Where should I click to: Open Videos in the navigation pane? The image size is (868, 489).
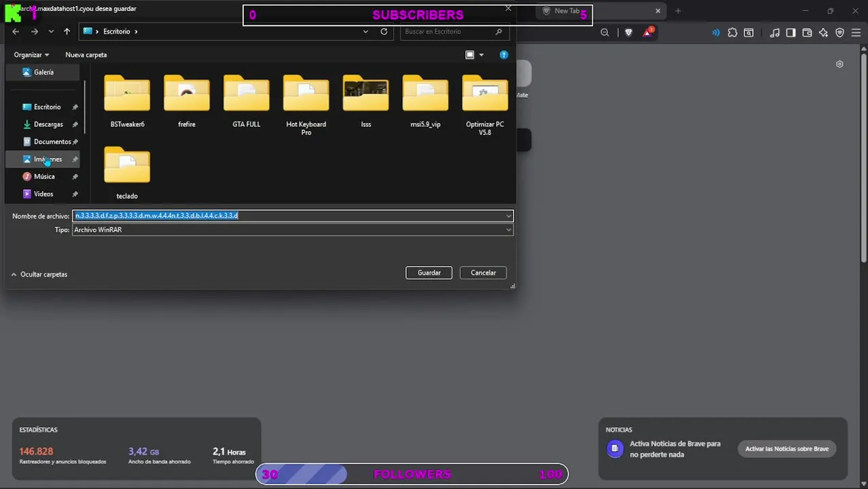pos(43,194)
